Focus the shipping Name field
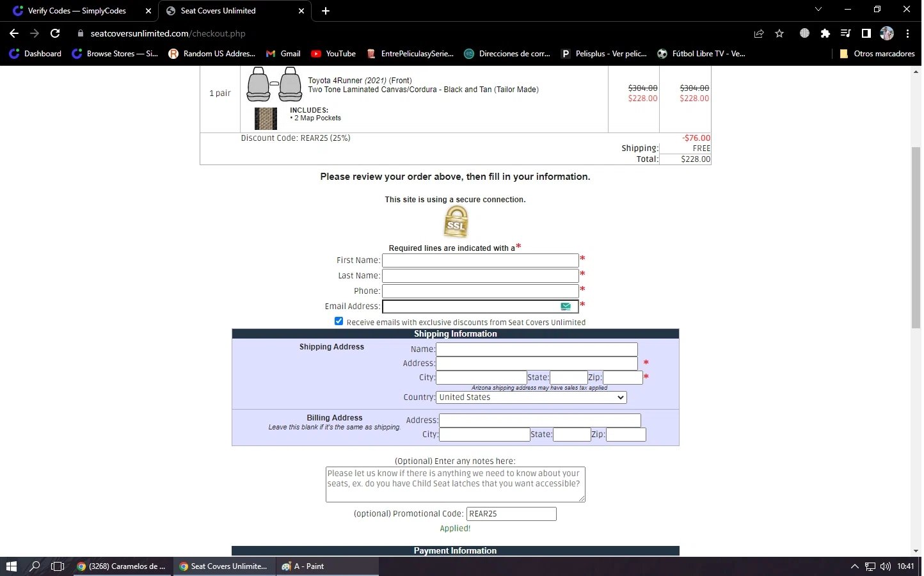This screenshot has width=924, height=576. (x=537, y=349)
